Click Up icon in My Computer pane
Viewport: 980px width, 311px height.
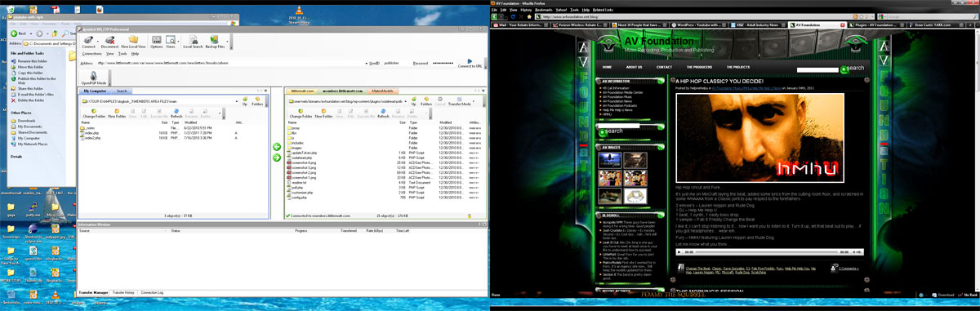(244, 100)
